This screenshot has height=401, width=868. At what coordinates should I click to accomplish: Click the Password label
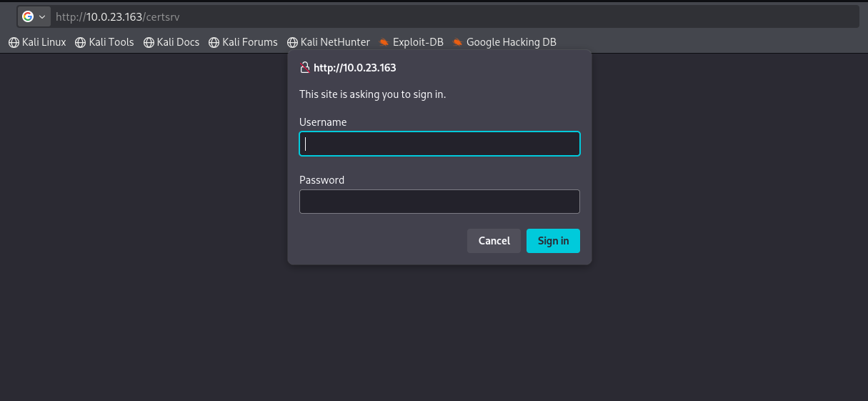(321, 180)
